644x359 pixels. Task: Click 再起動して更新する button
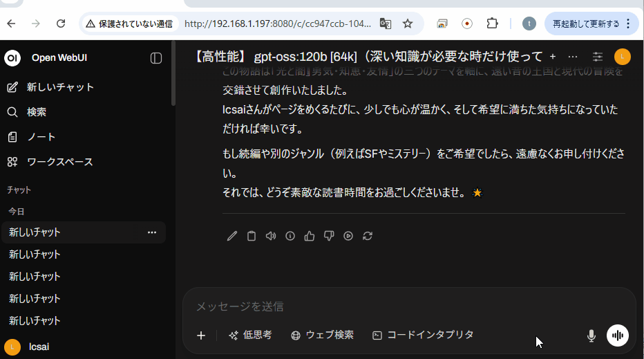pos(586,24)
